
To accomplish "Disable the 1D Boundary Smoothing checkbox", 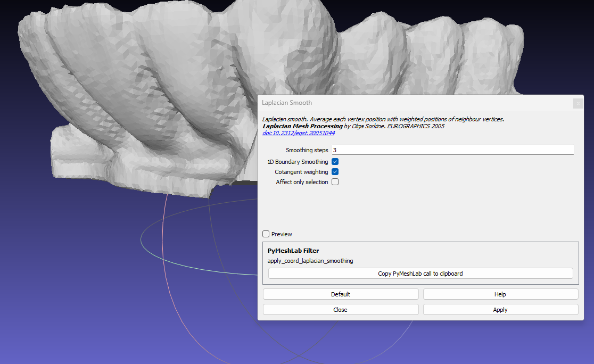I will pos(335,161).
